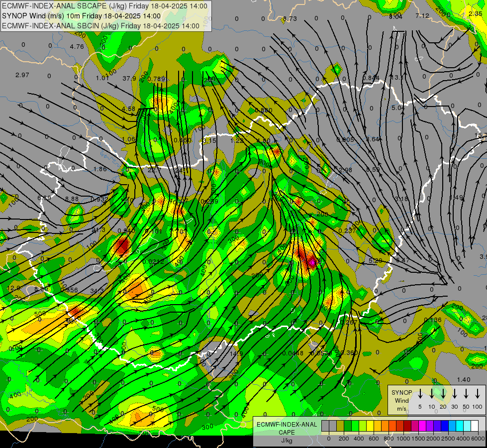Click the '0.905' value on the map

(x=345, y=140)
